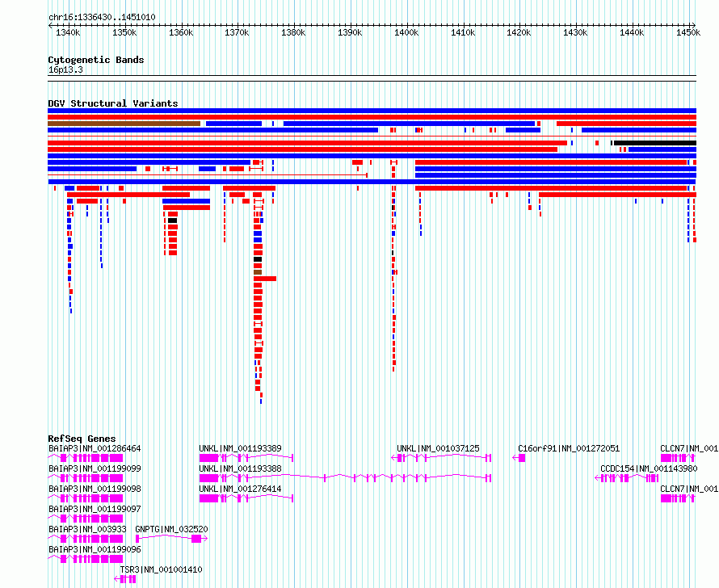The width and height of the screenshot is (719, 588).
Task: Open the DGV Structural Variants track title
Action: point(113,103)
